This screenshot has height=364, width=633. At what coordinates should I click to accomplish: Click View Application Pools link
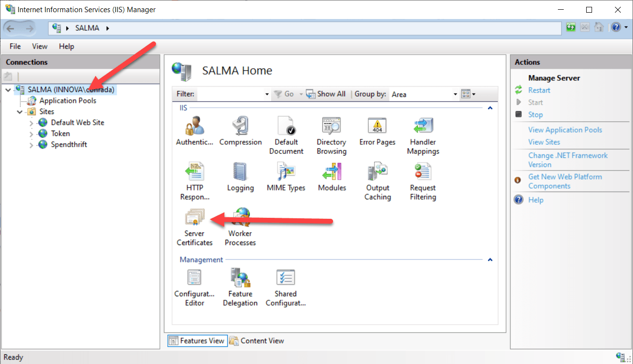pyautogui.click(x=565, y=130)
